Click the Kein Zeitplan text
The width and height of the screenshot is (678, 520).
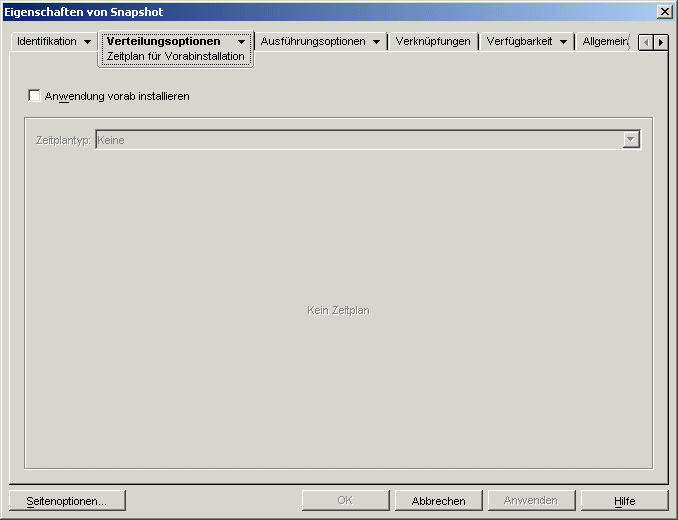pos(338,310)
